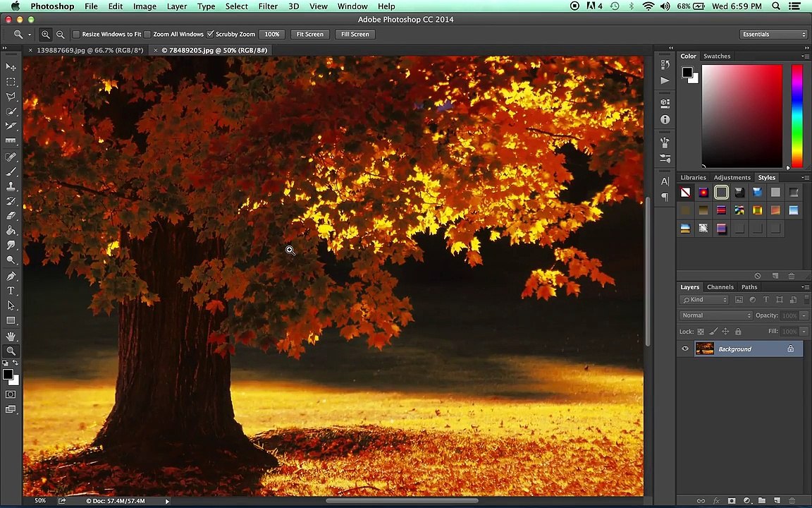Screen dimensions: 812x508
Task: Pick a color in the color field
Action: click(x=742, y=116)
